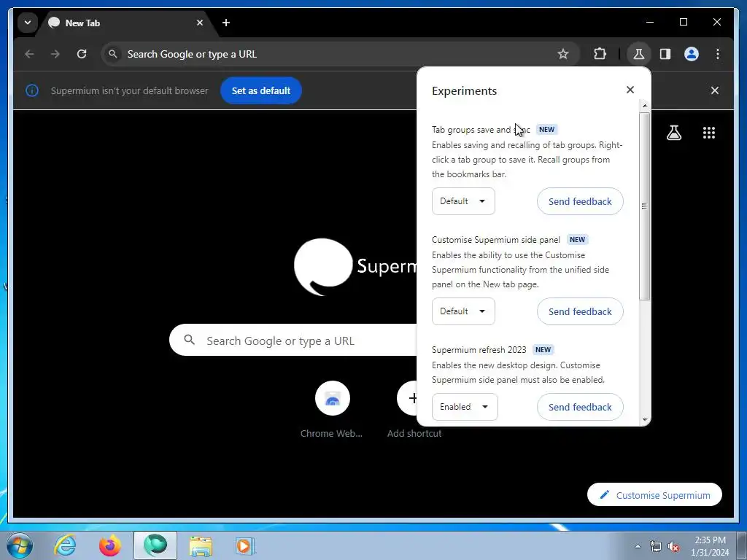Select the New Tab tab
747x560 pixels.
point(126,23)
